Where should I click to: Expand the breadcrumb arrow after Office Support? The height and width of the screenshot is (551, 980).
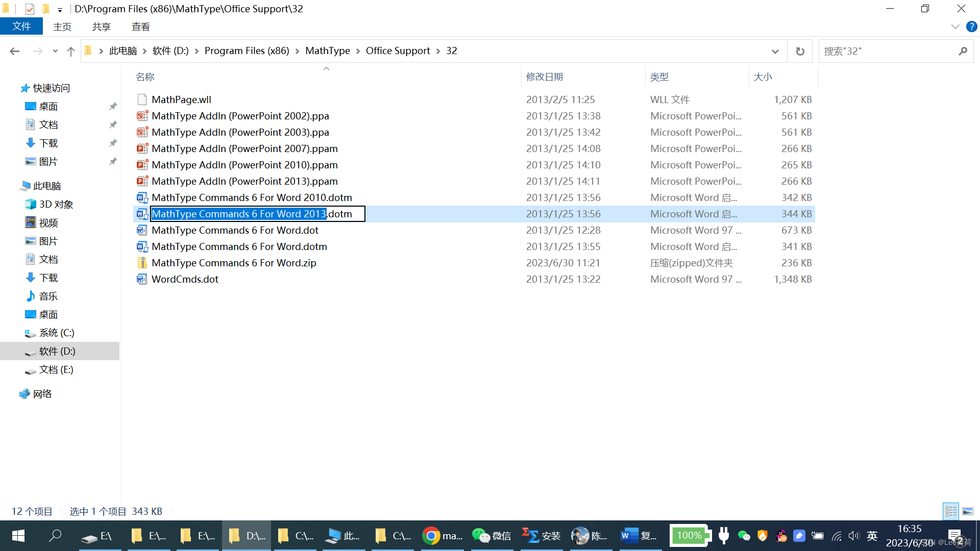click(x=438, y=51)
